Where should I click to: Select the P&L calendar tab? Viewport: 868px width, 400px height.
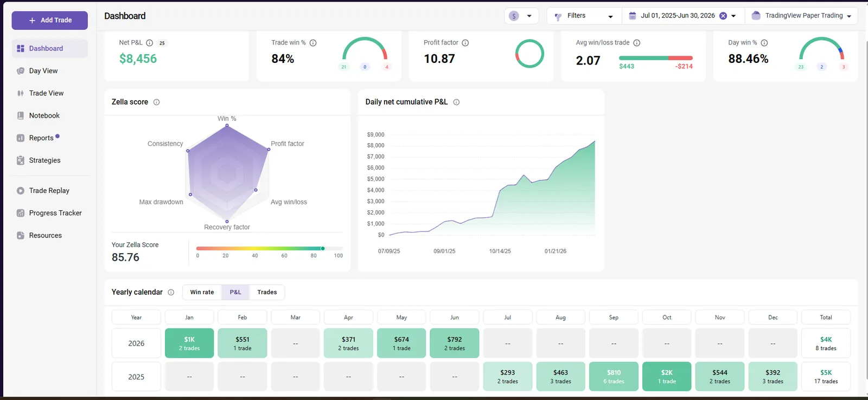coord(235,292)
